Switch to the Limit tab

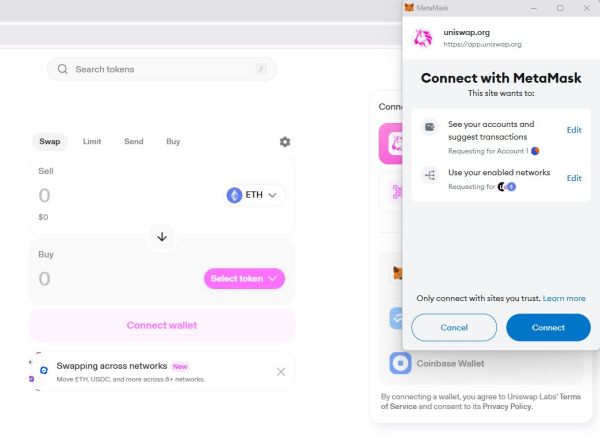(x=92, y=141)
